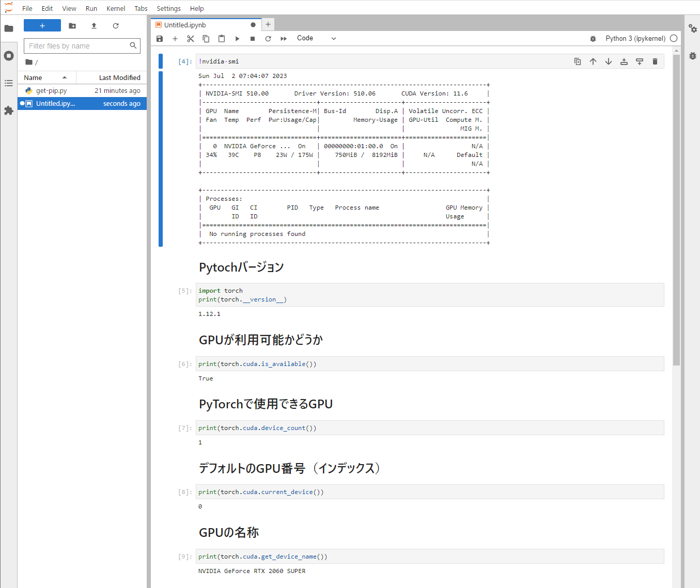Click the blue New Launcher button

(x=42, y=25)
